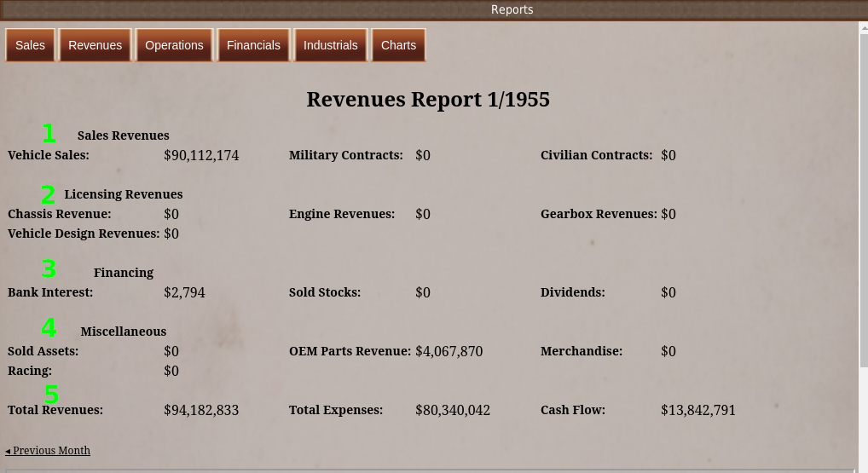This screenshot has height=473, width=868.
Task: Click the vertical scrollbar on the right
Action: tap(863, 200)
